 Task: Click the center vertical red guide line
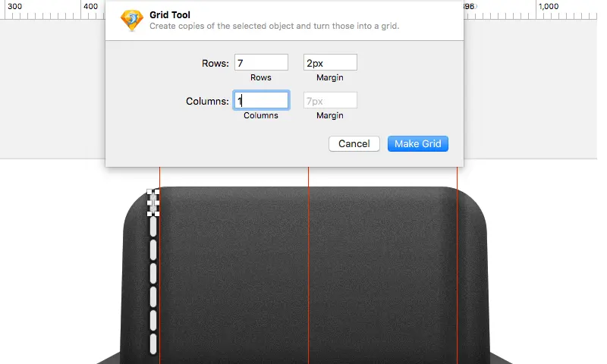click(309, 267)
